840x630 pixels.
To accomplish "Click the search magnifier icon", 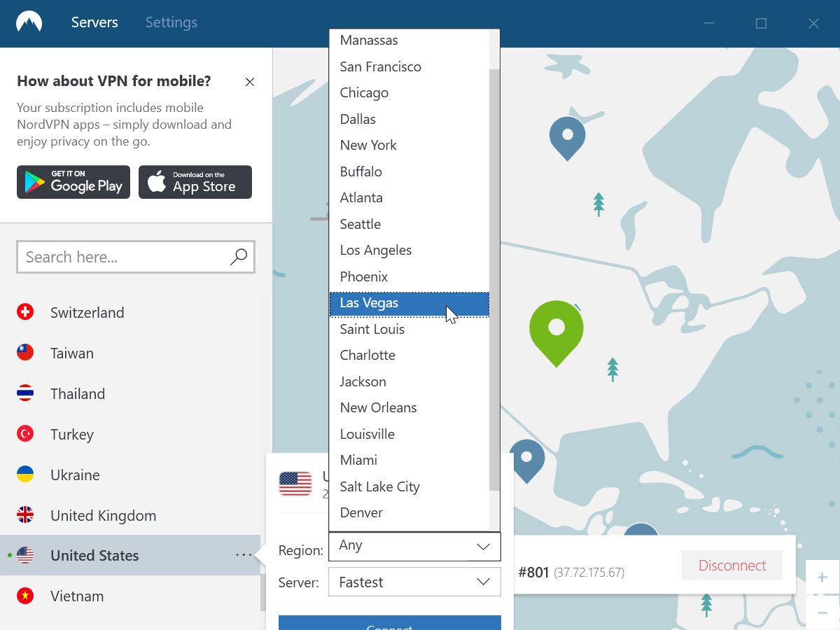I will point(238,258).
